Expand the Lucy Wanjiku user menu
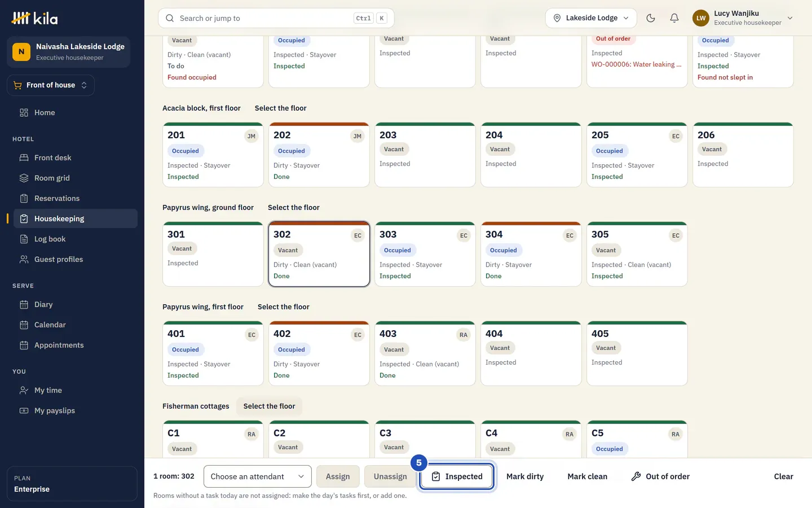The image size is (812, 508). (743, 18)
